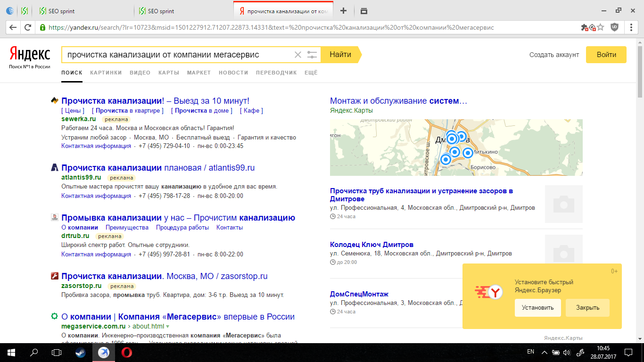Click the zasorstop.ru wrench favicon
Viewport: 644px width, 362px height.
55,276
